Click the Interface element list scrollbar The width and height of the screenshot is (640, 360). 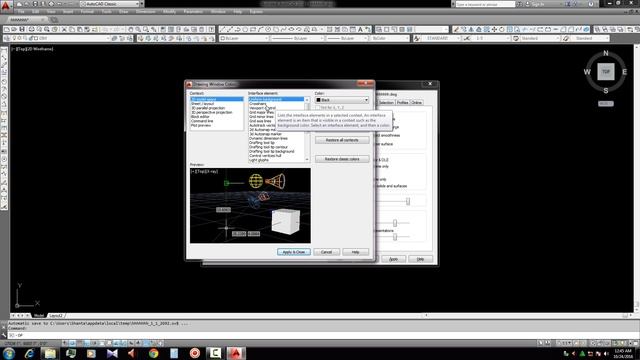coord(307,129)
